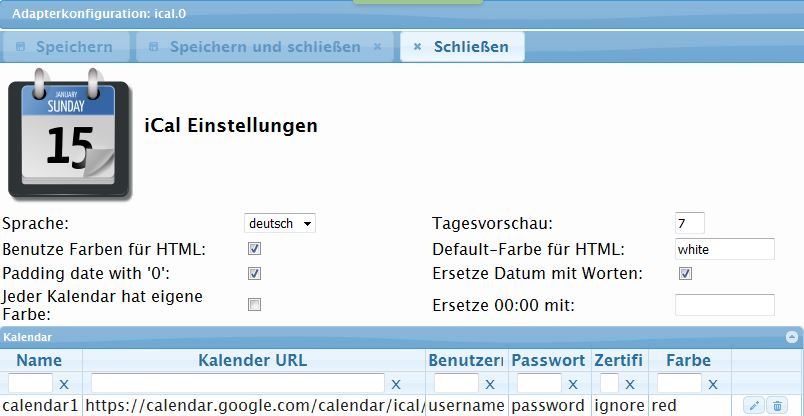Click the x icon after Speichern und schließen
Screen dimensions: 804x416
pos(377,47)
